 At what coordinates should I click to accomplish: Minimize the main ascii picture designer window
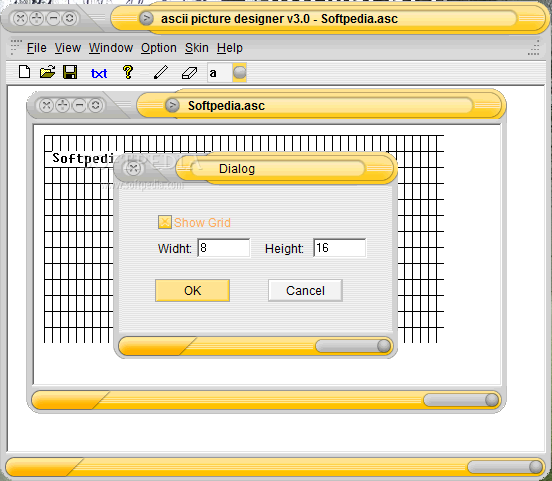point(53,18)
